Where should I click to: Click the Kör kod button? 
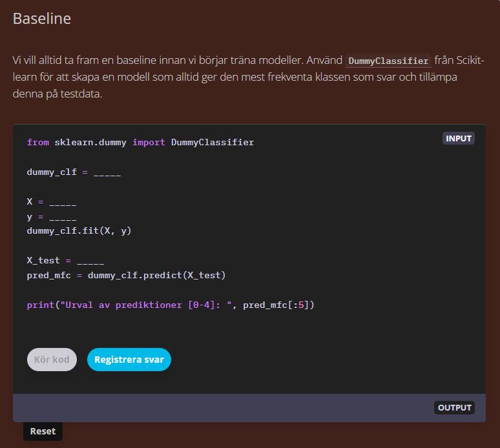click(x=52, y=360)
